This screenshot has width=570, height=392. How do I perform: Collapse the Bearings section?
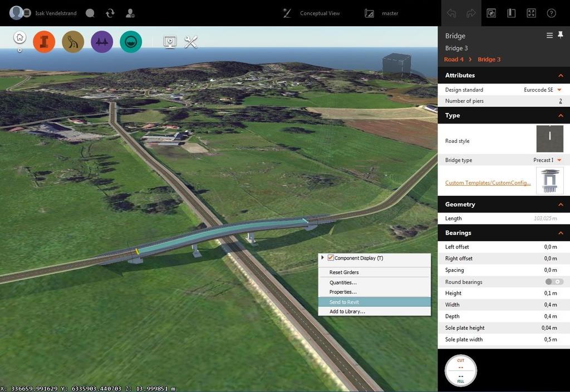tap(561, 233)
